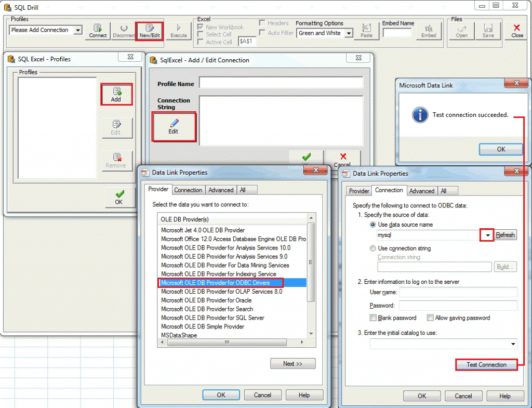Screen dimensions: 532x408
Task: Switch to the Advanced tab in Data Link Properties
Action: coord(422,191)
